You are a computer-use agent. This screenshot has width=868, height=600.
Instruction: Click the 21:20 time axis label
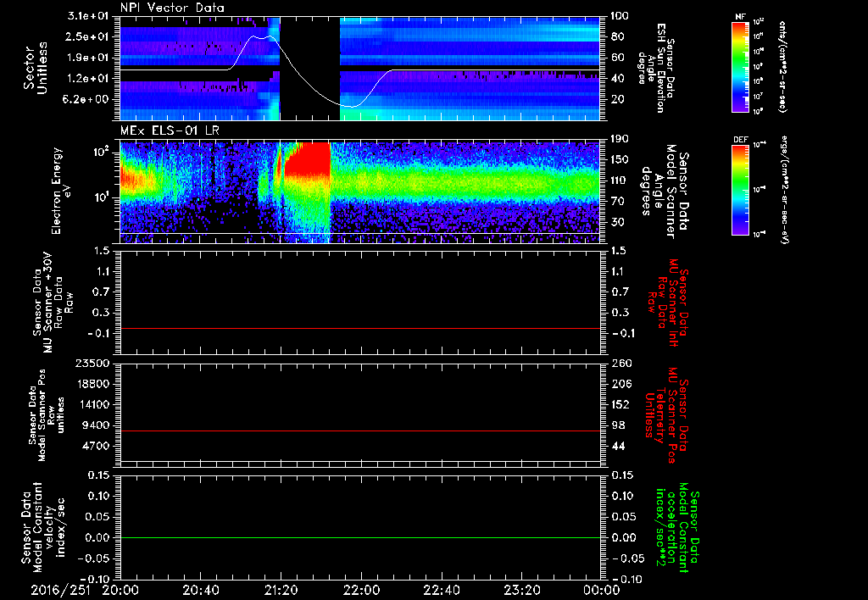[x=281, y=590]
